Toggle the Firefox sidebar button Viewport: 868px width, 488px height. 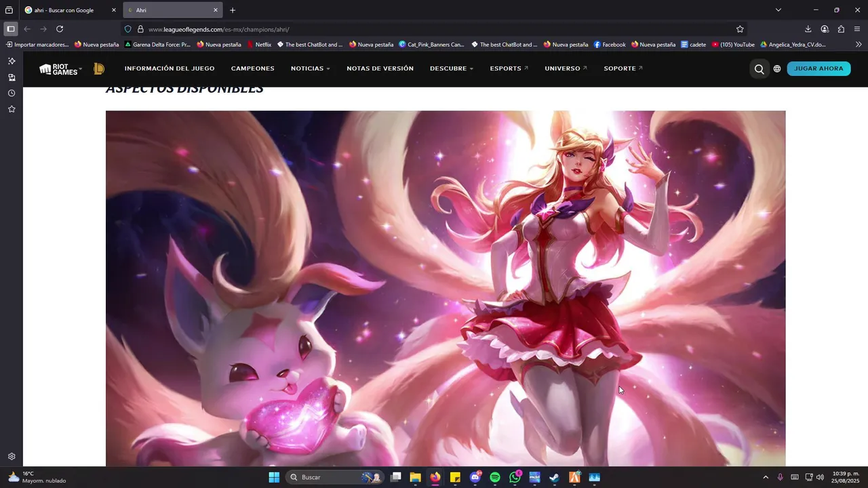tap(11, 29)
